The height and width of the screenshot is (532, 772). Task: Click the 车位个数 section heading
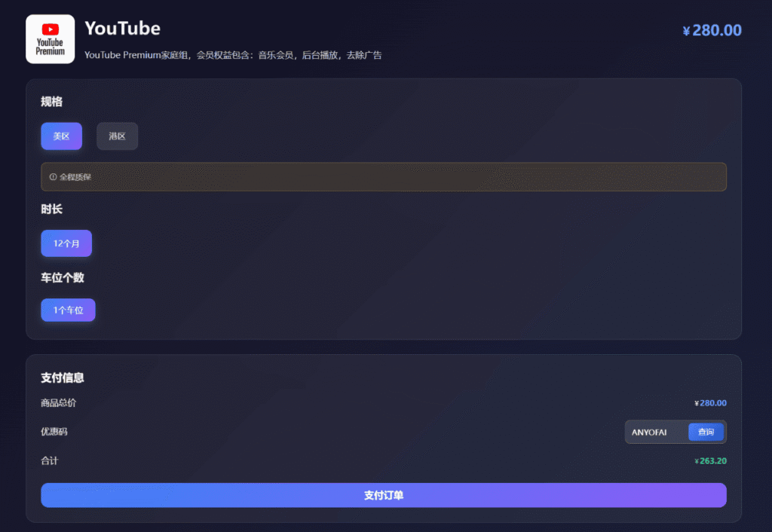click(63, 277)
